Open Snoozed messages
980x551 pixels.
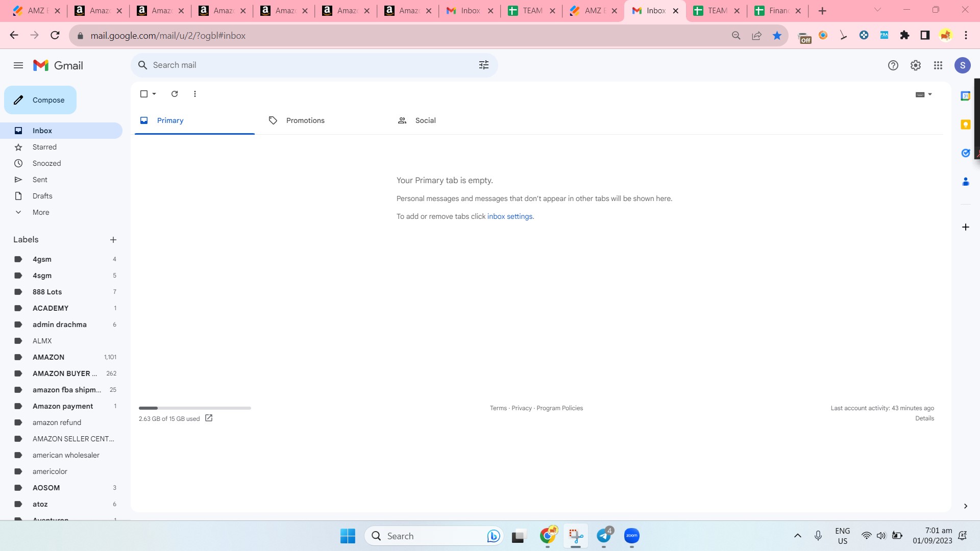pos(61,163)
